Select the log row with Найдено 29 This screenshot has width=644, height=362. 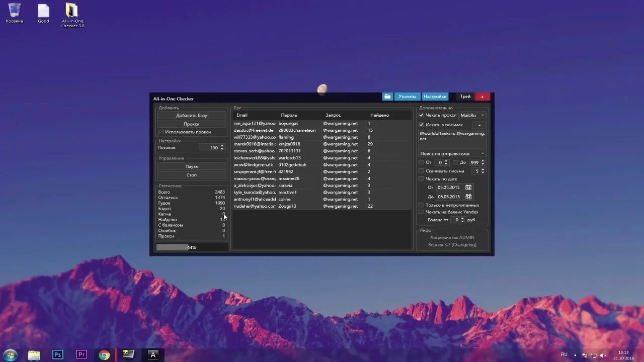pyautogui.click(x=322, y=144)
